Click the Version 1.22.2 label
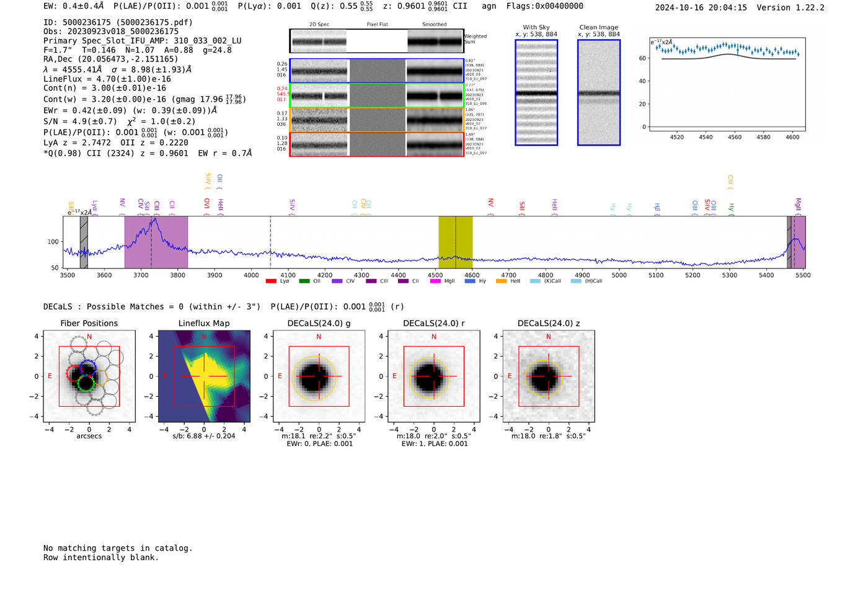 coord(790,7)
